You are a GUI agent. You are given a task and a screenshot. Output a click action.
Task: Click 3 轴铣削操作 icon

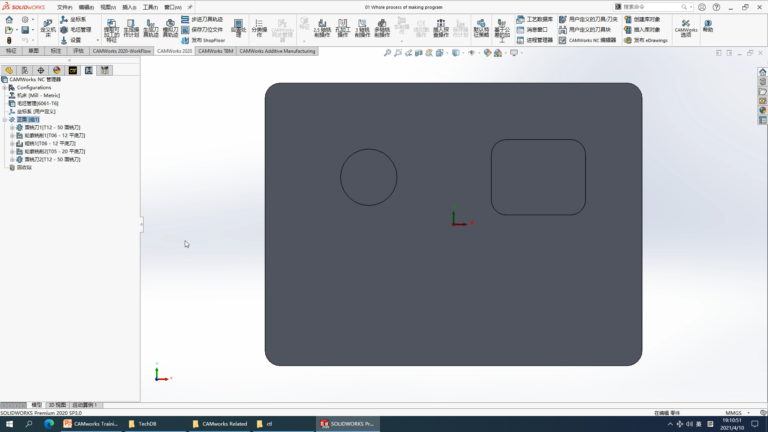[x=362, y=28]
